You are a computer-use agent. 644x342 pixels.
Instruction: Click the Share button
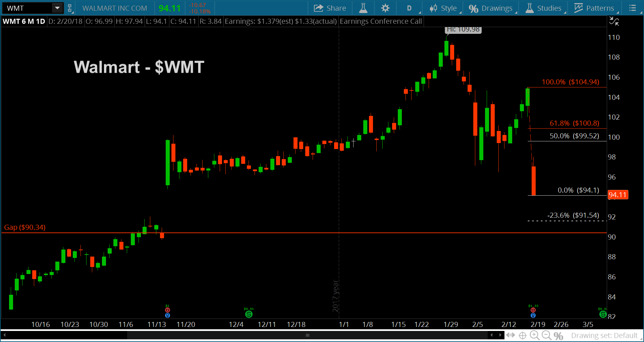tap(330, 8)
